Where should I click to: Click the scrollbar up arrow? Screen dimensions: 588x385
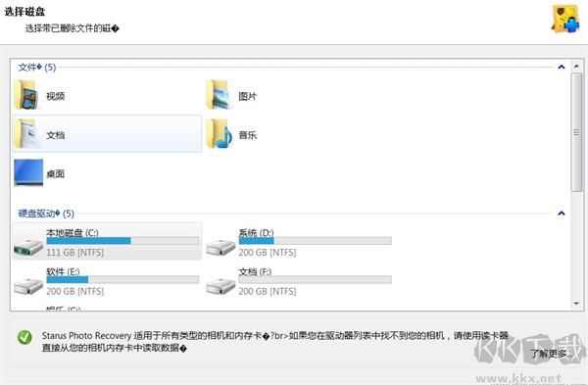(x=576, y=67)
